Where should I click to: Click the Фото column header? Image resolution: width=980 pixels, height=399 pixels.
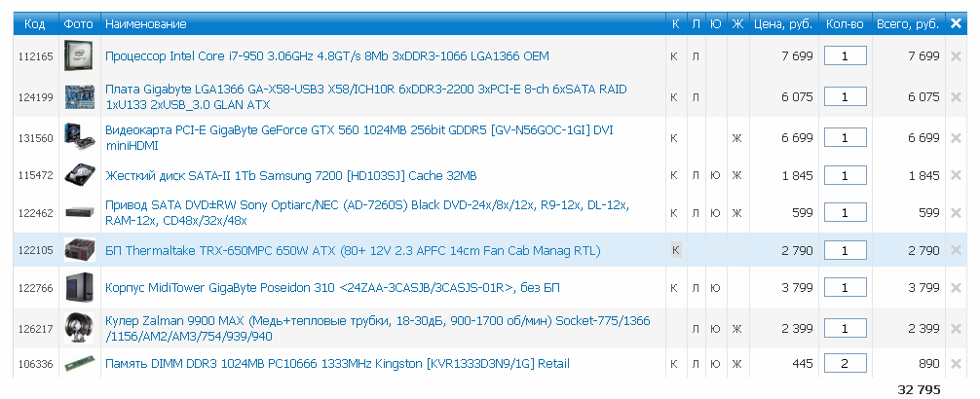click(x=78, y=23)
